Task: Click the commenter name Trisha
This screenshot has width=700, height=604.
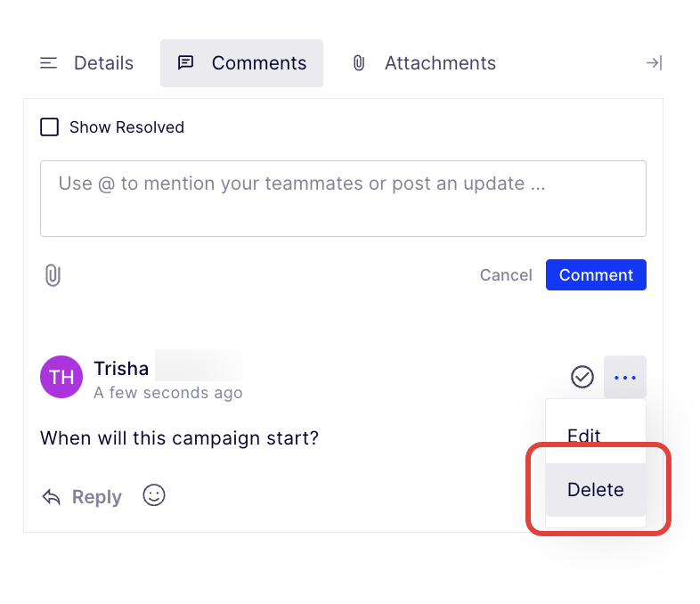Action: click(121, 369)
